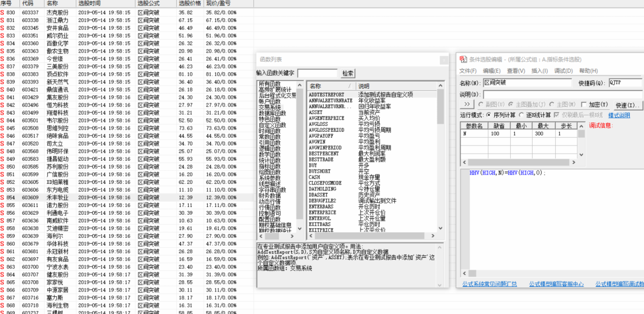Open 公式模型编写客服中心 link
The height and width of the screenshot is (314, 644).
click(x=556, y=284)
